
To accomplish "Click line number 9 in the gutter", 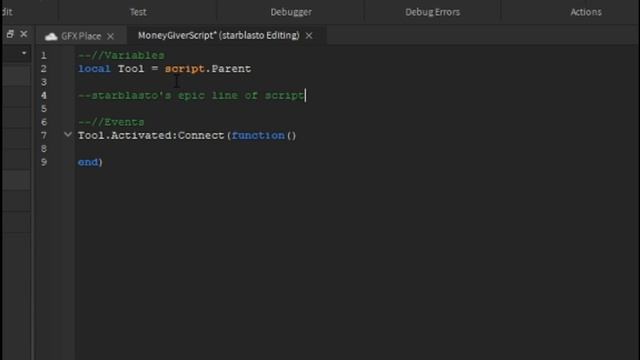I will tap(44, 162).
